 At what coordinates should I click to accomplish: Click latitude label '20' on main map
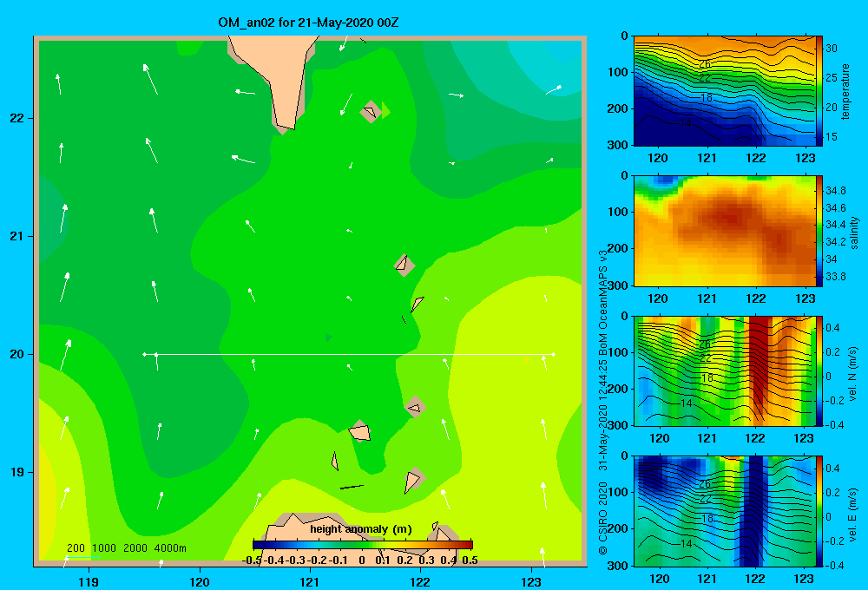click(x=16, y=354)
